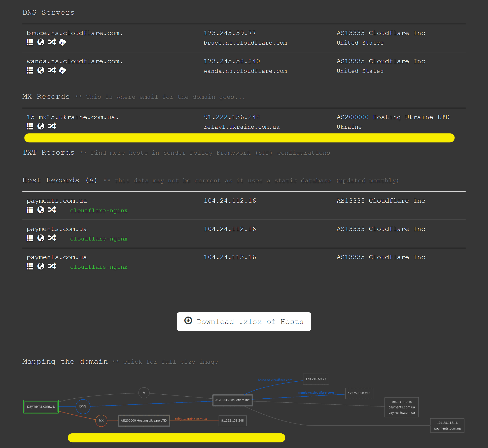Click the 91.222.136.248 box in the map
This screenshot has height=448, width=488.
(232, 421)
